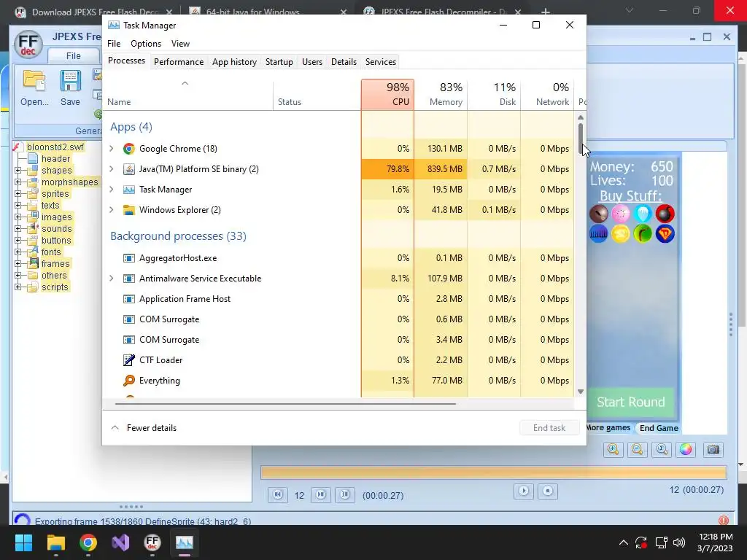Click Start Round in the game preview

point(631,402)
